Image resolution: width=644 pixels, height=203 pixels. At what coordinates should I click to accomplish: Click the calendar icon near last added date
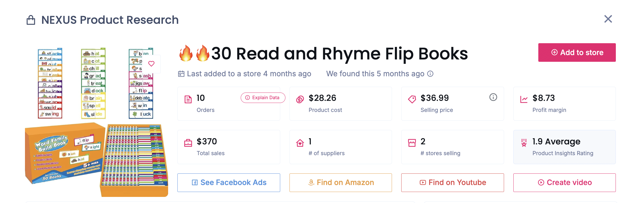pyautogui.click(x=181, y=73)
